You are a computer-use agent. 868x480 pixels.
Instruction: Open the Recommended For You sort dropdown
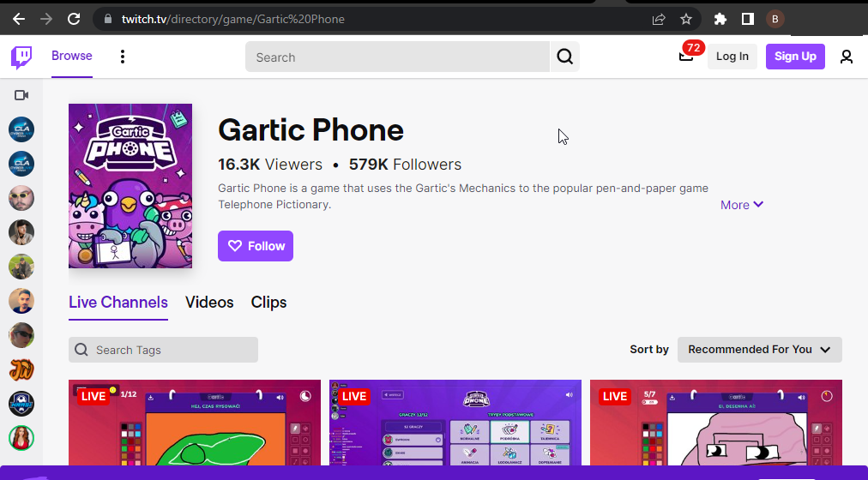(760, 350)
